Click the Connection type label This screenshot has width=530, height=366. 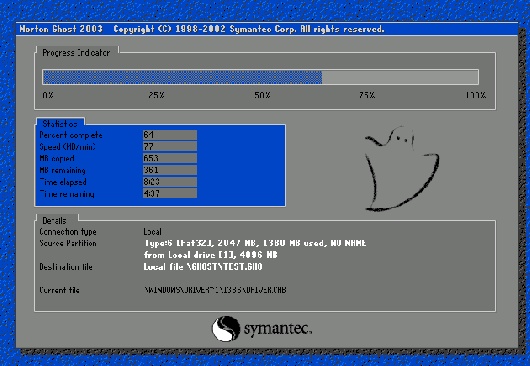tap(68, 232)
